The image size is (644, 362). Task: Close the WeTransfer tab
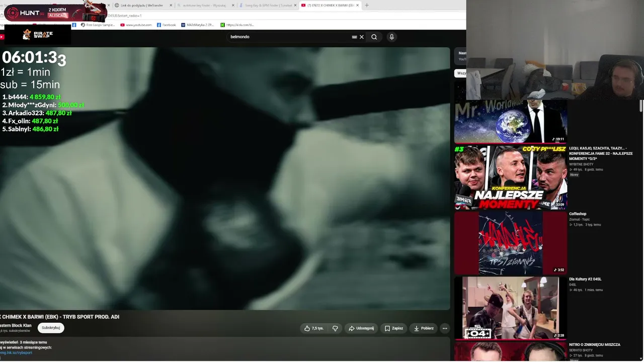click(x=171, y=5)
